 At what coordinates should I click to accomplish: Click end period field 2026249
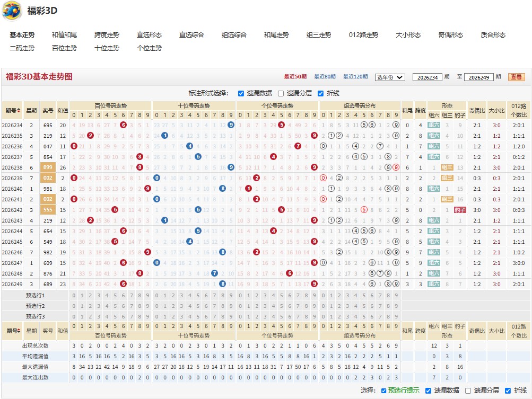click(479, 77)
